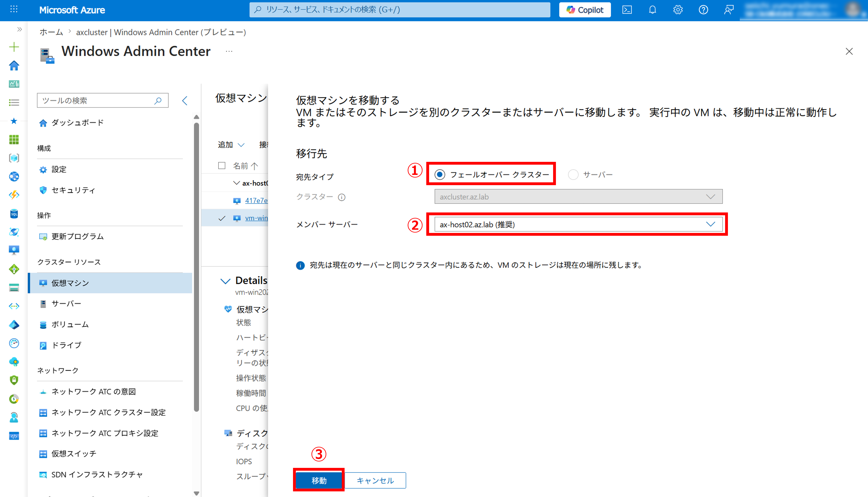868x497 pixels.
Task: Toggle the select-all checkbox beside 名前
Action: coord(222,165)
